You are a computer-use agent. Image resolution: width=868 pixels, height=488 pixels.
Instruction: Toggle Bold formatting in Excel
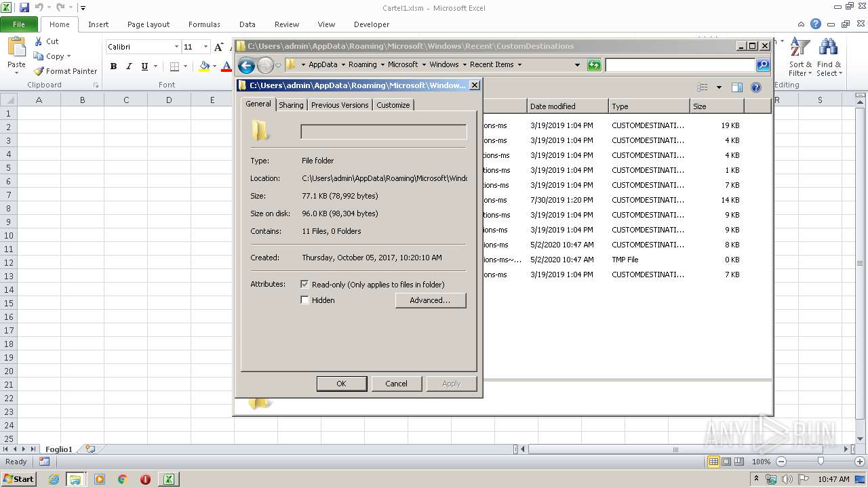pyautogui.click(x=113, y=66)
